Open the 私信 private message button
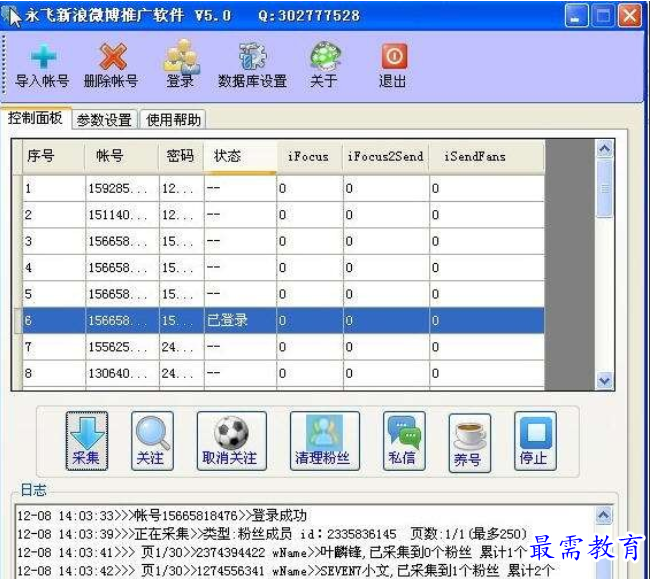The height and width of the screenshot is (579, 651). click(404, 441)
